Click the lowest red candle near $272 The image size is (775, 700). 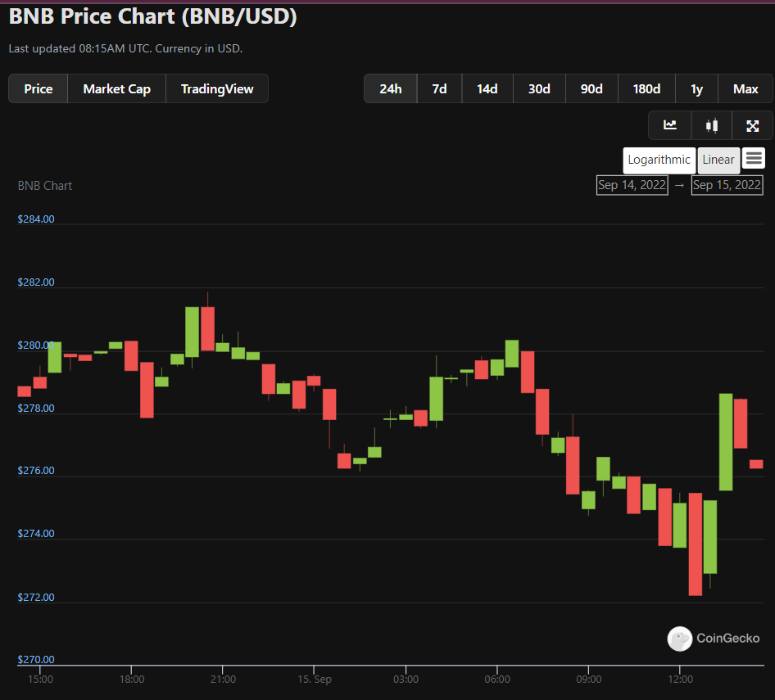696,544
